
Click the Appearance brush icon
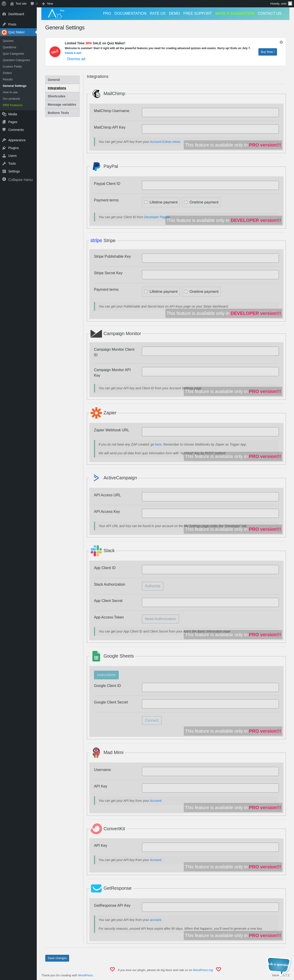[4, 140]
